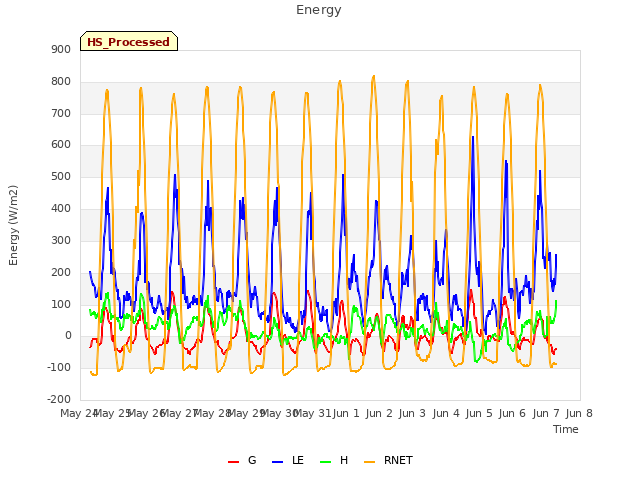Screen dimensions: 640x480
Task: Click the Jun 6 x-axis label
Action: 512,413
